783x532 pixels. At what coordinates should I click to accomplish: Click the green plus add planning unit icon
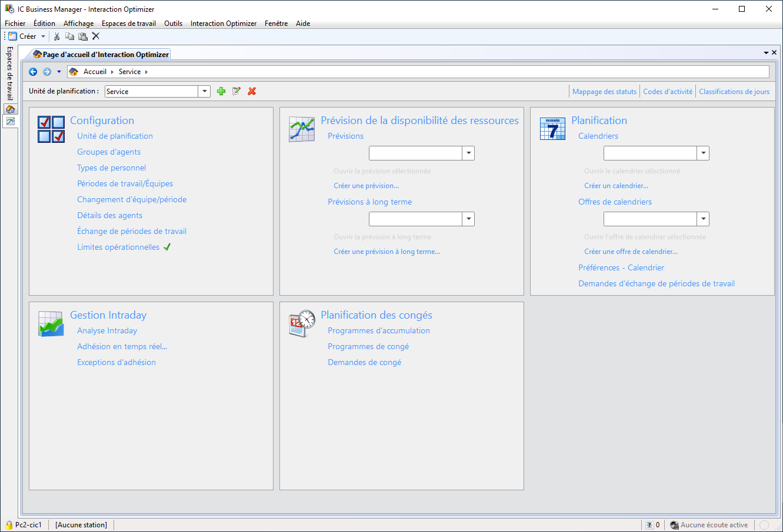pos(221,91)
